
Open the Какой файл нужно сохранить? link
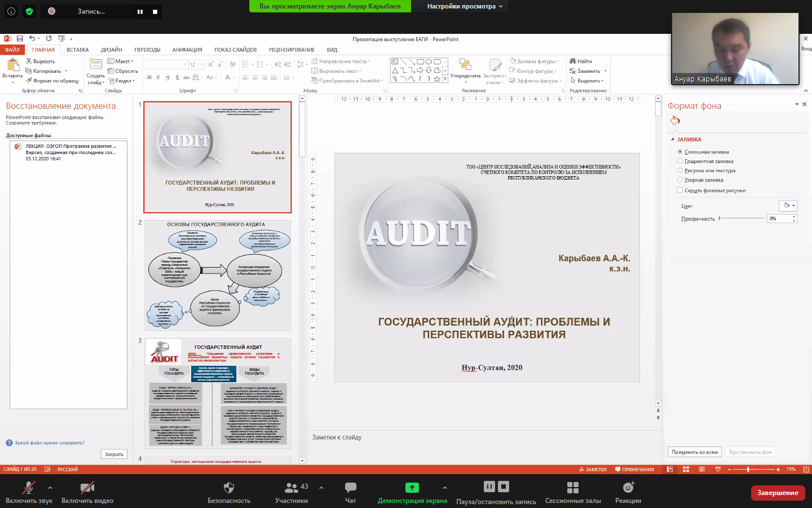pyautogui.click(x=50, y=443)
